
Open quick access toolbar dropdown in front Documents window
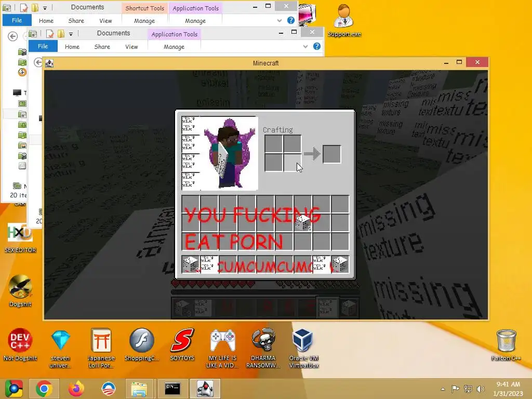pyautogui.click(x=71, y=34)
